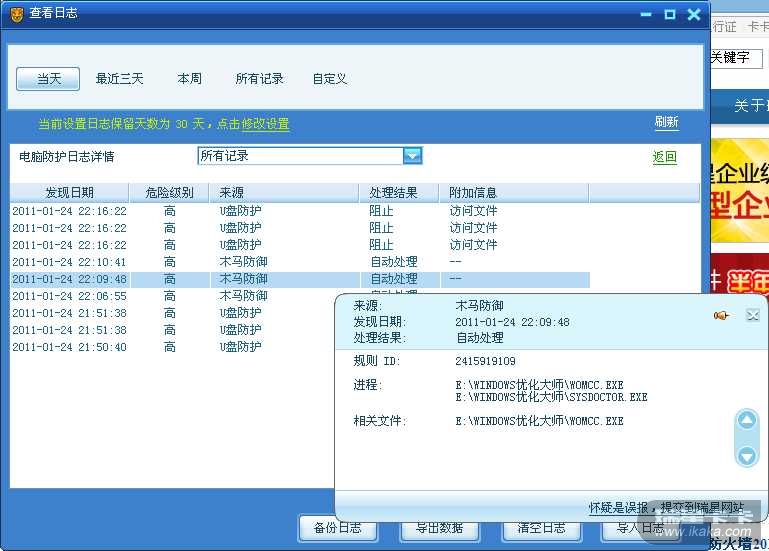Click 导出数据 button
The width and height of the screenshot is (769, 551).
coord(439,528)
